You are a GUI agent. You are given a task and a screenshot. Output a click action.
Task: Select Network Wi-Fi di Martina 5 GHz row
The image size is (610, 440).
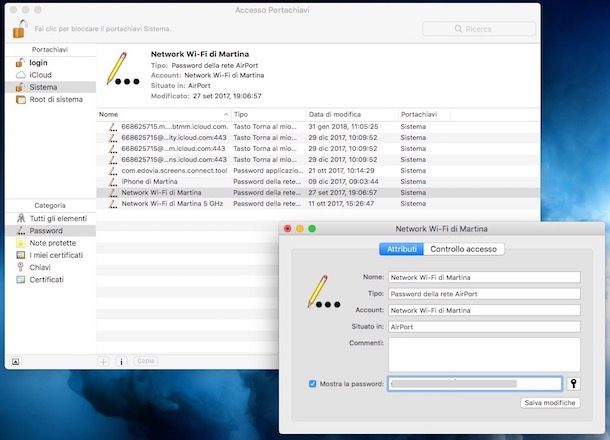(318, 203)
